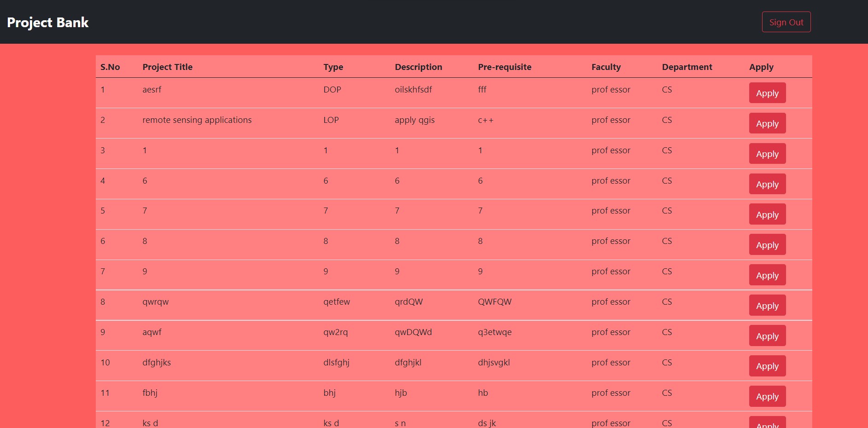Click Apply button in row 6

[x=767, y=245]
